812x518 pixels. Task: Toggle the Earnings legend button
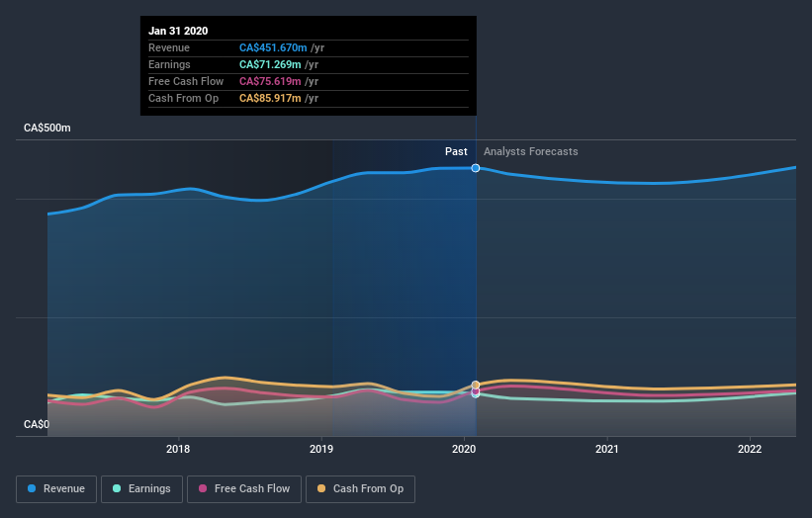click(141, 489)
